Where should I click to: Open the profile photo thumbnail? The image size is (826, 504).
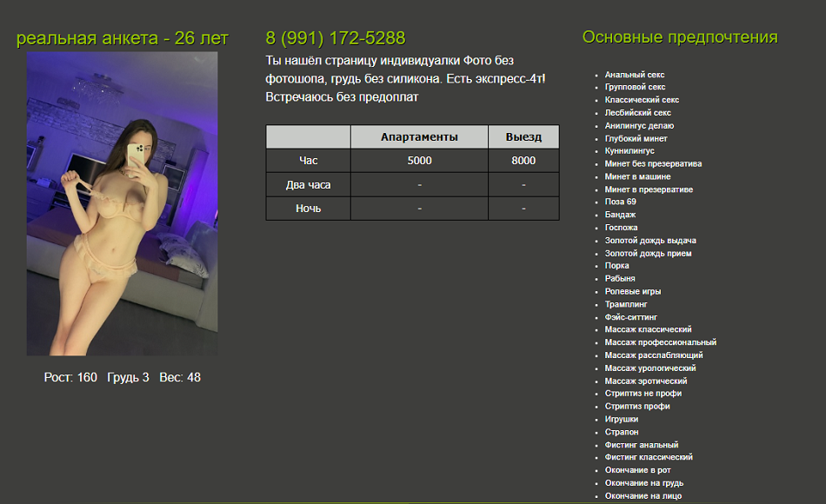pyautogui.click(x=123, y=203)
